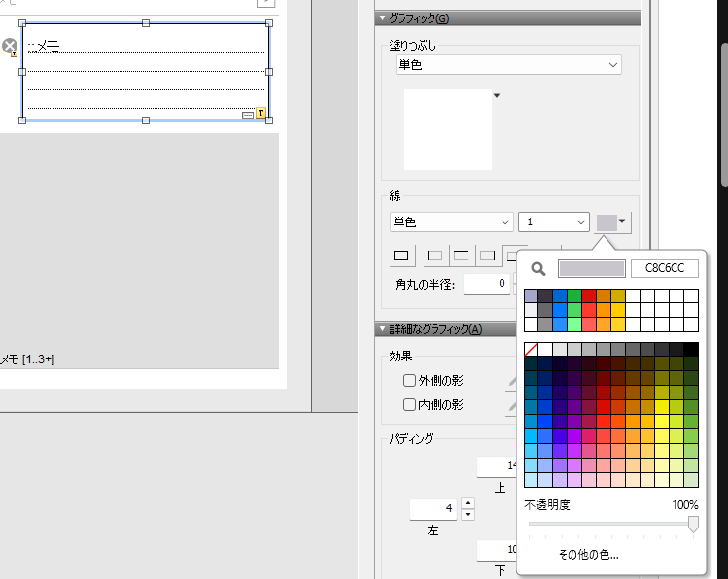Increase left padding with up stepper arrow
The width and height of the screenshot is (728, 579).
click(x=468, y=503)
